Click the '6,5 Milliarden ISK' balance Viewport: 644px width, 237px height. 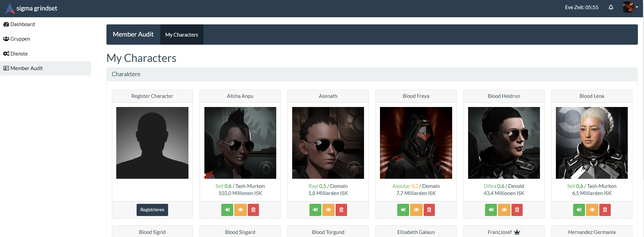(592, 193)
